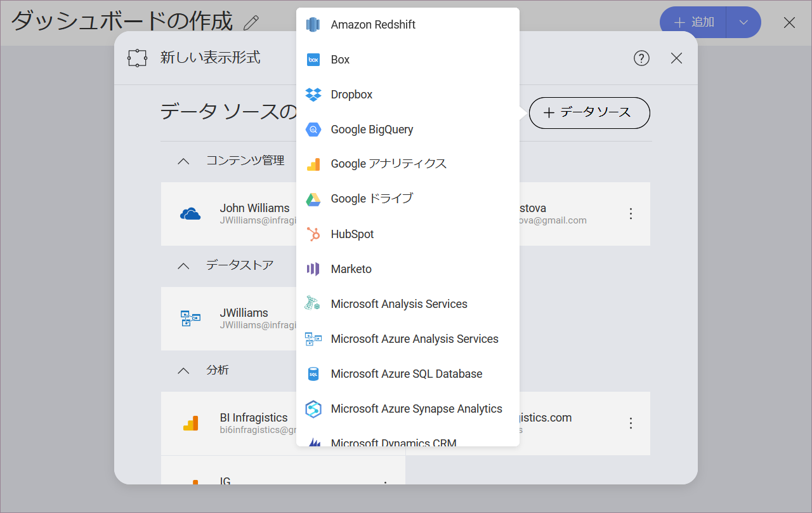Collapse the コンテンツ管理 section
This screenshot has height=513, width=812.
pos(183,161)
